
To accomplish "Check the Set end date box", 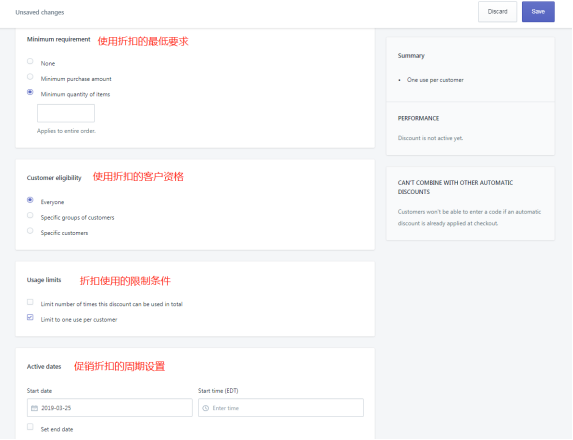I will pos(30,426).
